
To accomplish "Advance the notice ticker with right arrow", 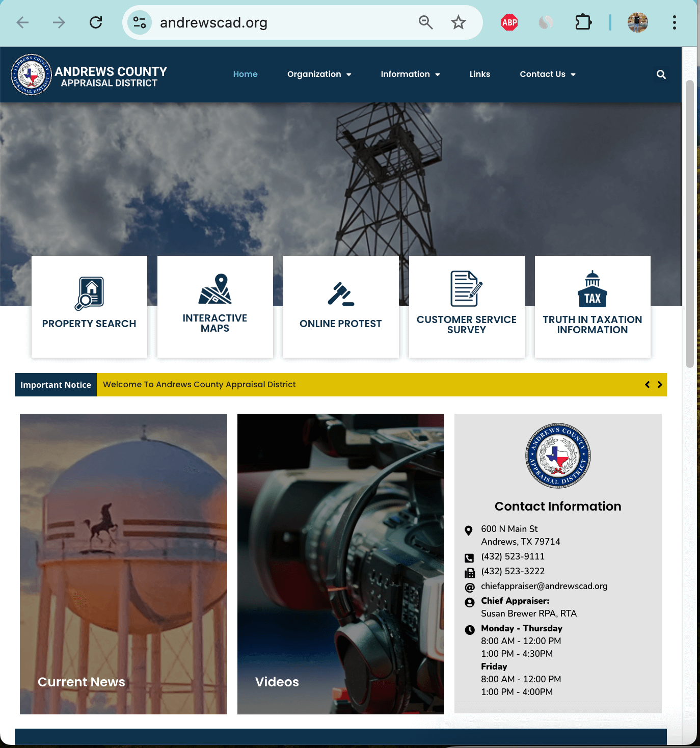I will (660, 385).
